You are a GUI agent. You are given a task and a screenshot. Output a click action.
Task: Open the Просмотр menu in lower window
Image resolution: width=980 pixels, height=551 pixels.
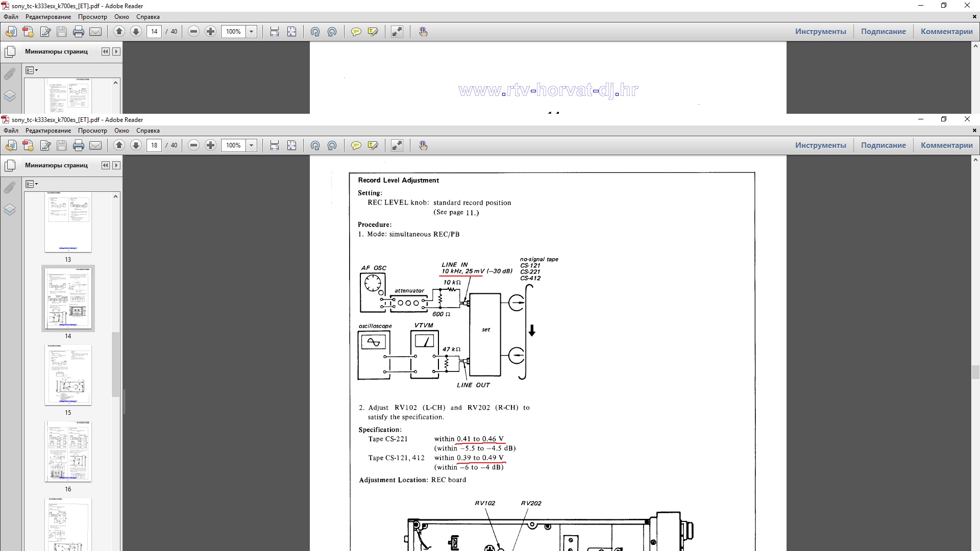point(92,131)
